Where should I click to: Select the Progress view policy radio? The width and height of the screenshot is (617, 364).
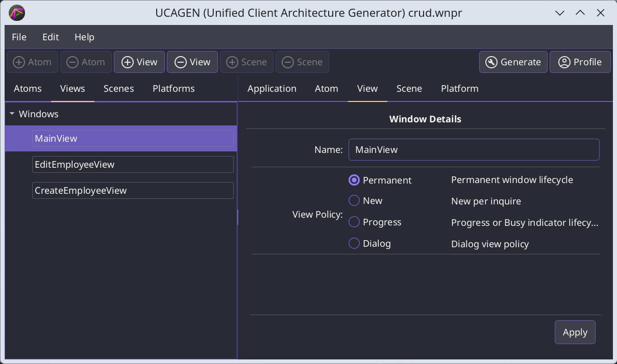[354, 222]
